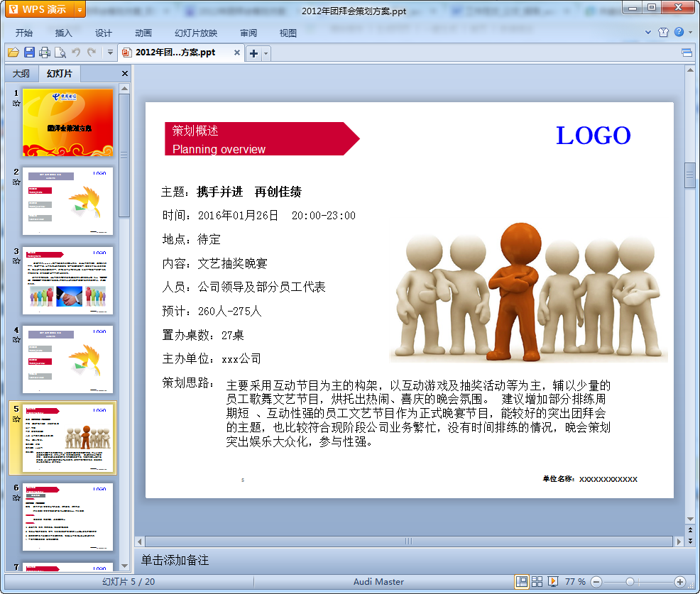Click the 幻灯片 5 / 20 status text
Screen dimensions: 700x594
click(128, 581)
